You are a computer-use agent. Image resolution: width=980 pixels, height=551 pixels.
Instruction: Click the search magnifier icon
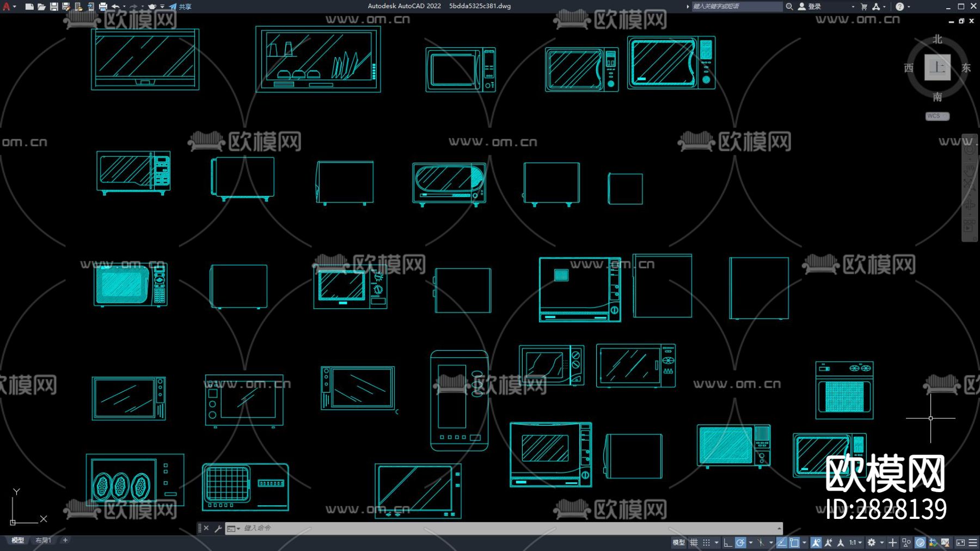point(789,7)
